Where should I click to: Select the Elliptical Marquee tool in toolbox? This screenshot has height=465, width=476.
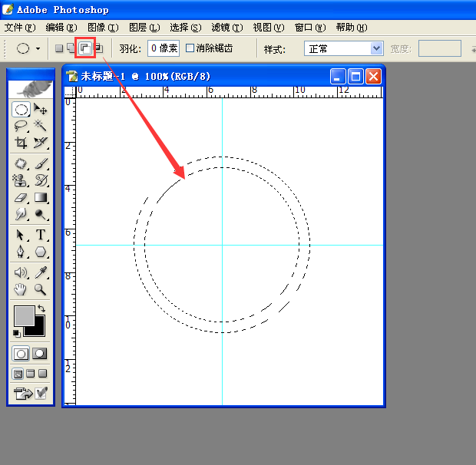[x=21, y=110]
